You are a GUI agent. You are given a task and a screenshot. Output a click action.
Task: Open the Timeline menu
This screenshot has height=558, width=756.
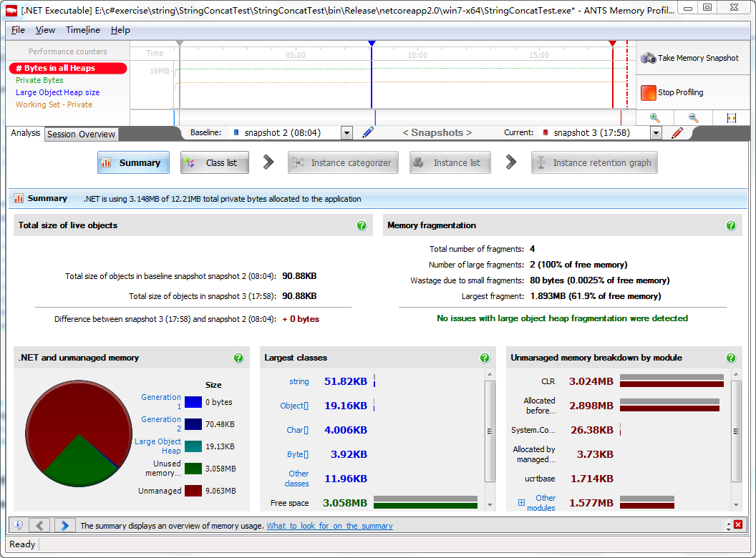tap(83, 30)
